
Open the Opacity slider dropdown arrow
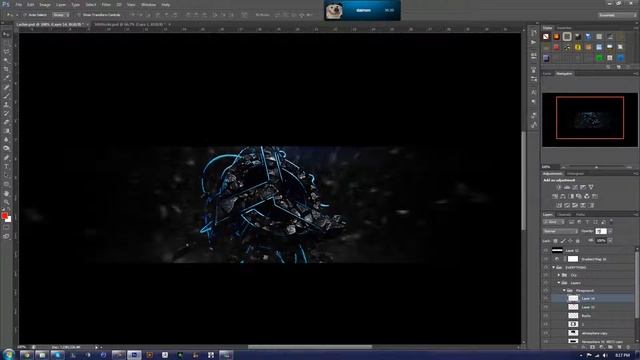pos(611,231)
